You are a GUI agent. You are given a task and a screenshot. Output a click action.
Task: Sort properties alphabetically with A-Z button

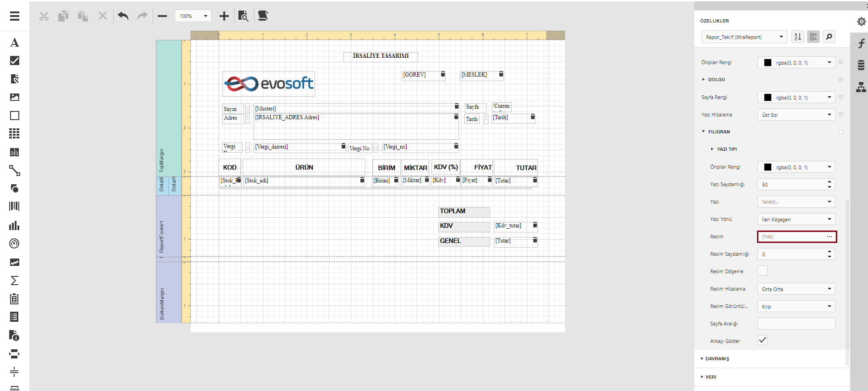coord(798,37)
